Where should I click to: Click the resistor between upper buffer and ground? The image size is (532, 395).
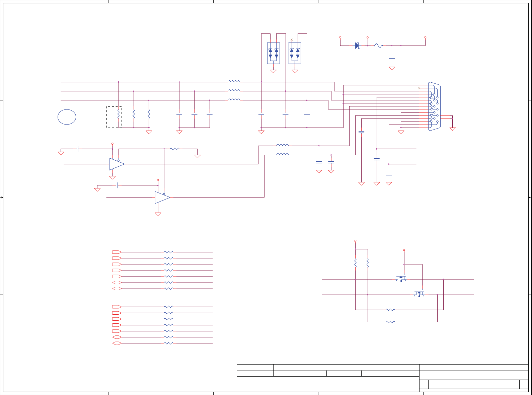[175, 149]
